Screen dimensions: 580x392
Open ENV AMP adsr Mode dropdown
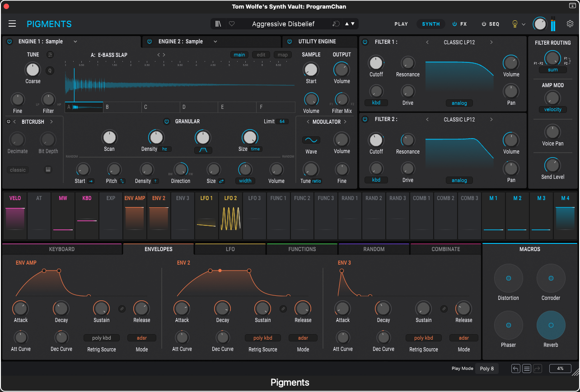[141, 338]
